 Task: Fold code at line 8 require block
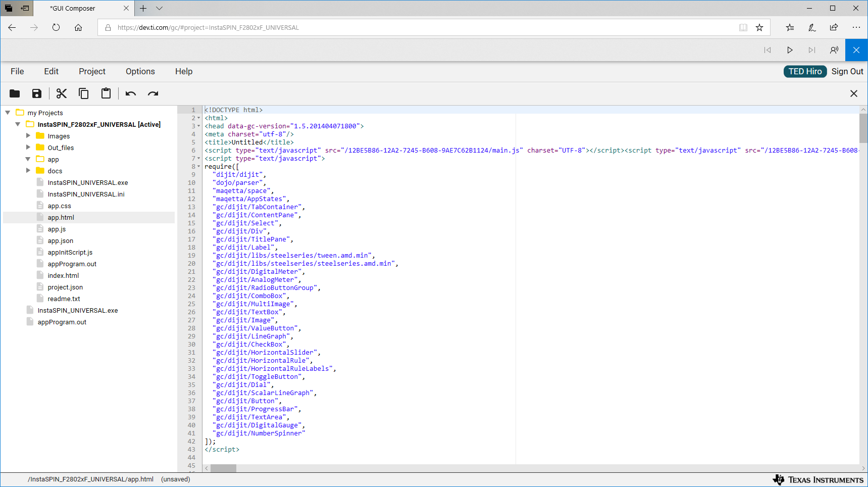(x=198, y=167)
